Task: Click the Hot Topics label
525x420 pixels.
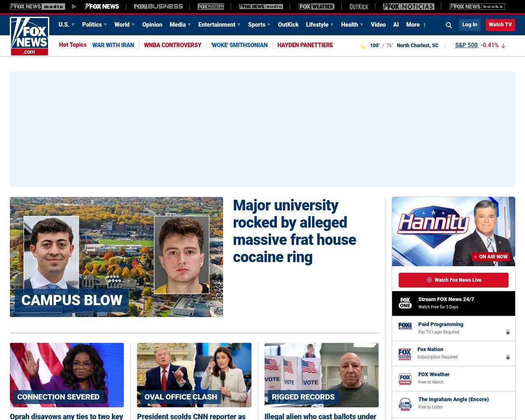Action: [x=73, y=45]
